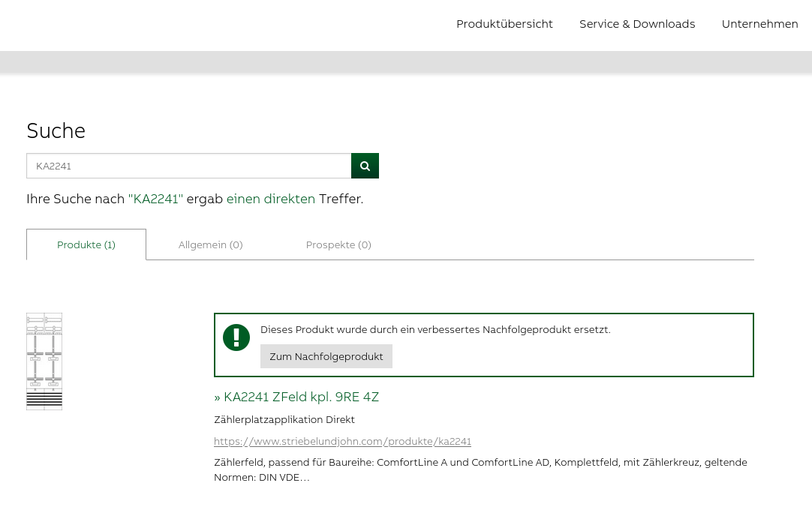Click the magnifier search button

pyautogui.click(x=365, y=166)
